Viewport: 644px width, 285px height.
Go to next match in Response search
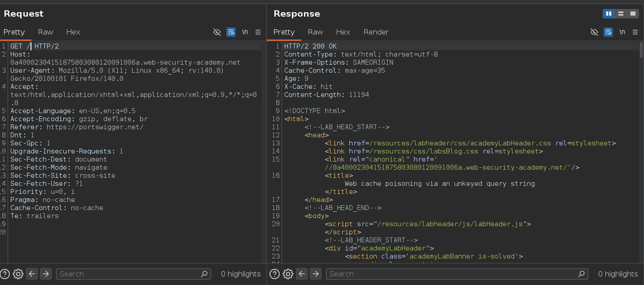click(316, 274)
